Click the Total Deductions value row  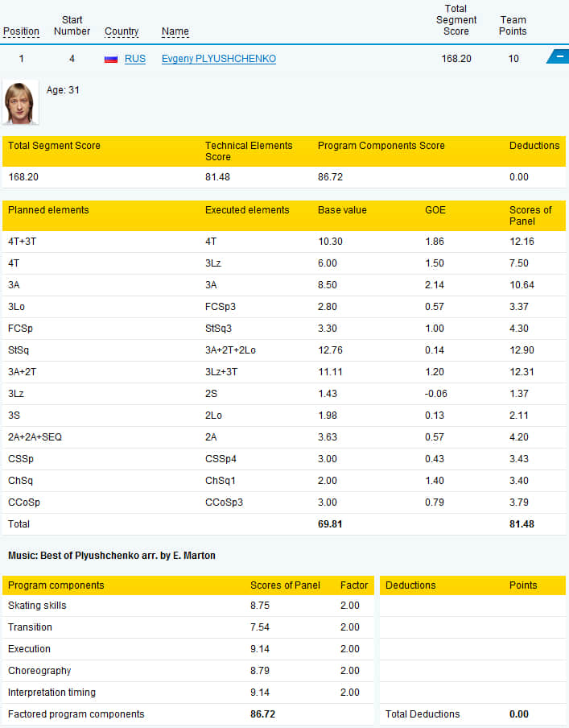point(472,714)
